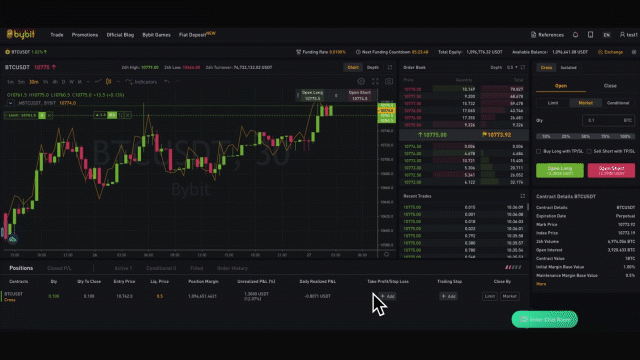Open the chart settings gear icon
The height and width of the screenshot is (360, 640).
point(361,82)
